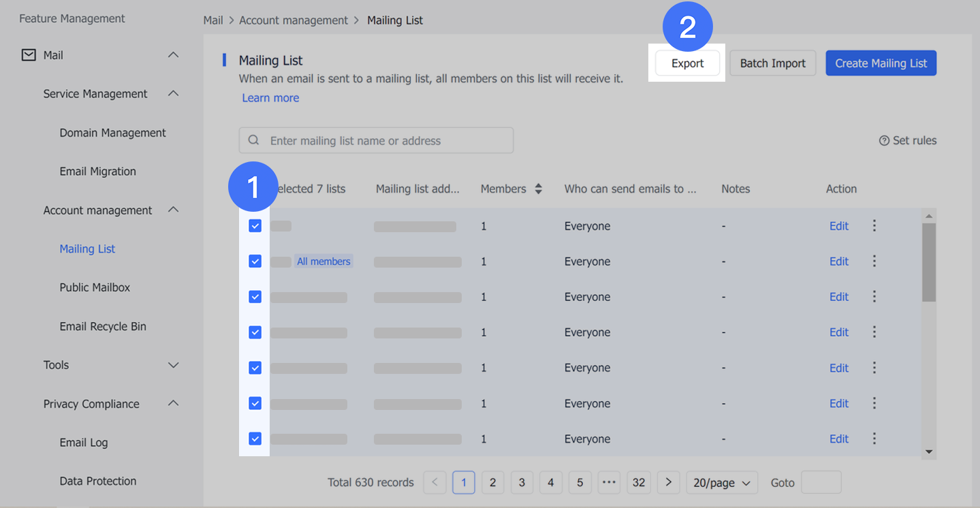This screenshot has width=980, height=508.
Task: Select Public Mailbox in the sidebar
Action: coord(94,287)
